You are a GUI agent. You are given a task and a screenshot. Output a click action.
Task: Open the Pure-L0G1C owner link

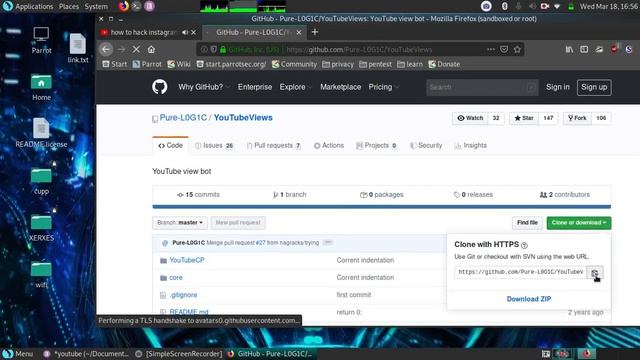pos(183,118)
